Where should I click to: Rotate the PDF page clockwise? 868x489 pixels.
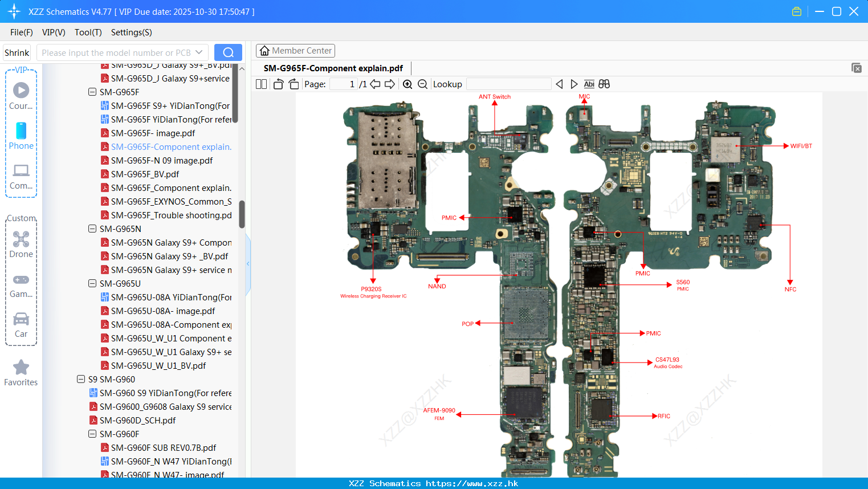point(294,84)
